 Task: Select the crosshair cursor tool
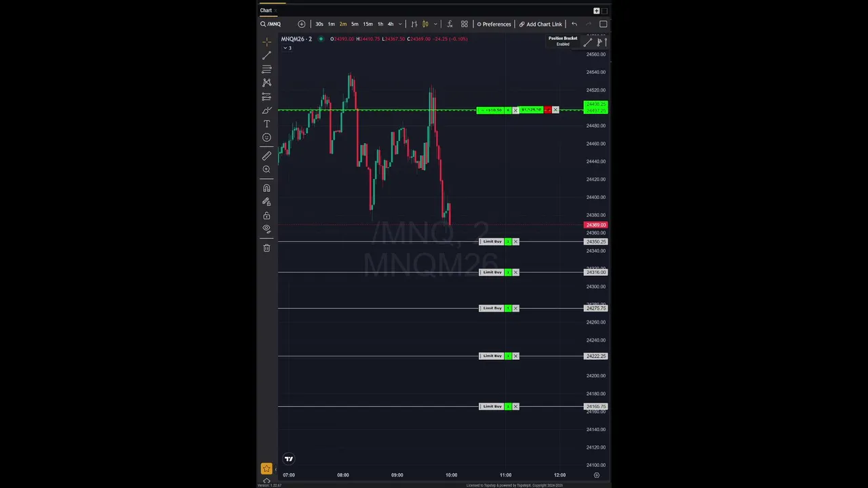(267, 42)
